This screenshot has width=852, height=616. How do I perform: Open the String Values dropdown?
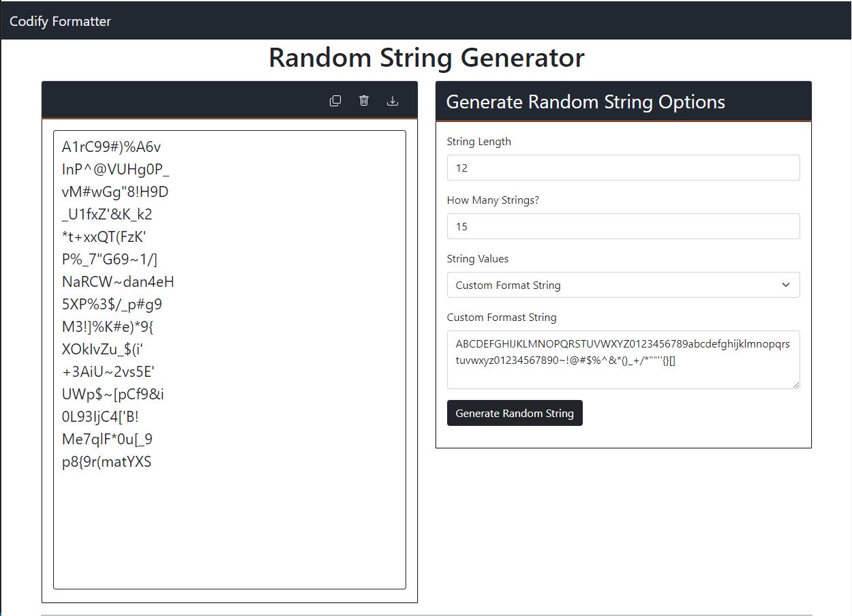pos(623,285)
